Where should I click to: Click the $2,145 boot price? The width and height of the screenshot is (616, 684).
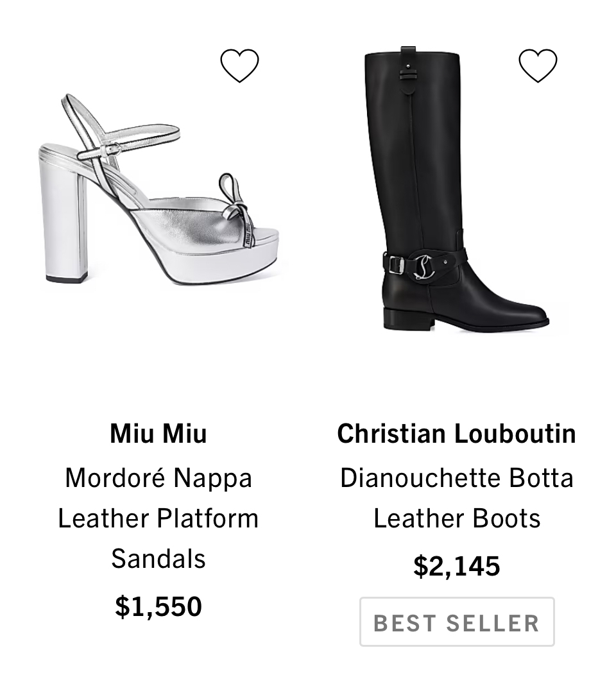pos(456,566)
